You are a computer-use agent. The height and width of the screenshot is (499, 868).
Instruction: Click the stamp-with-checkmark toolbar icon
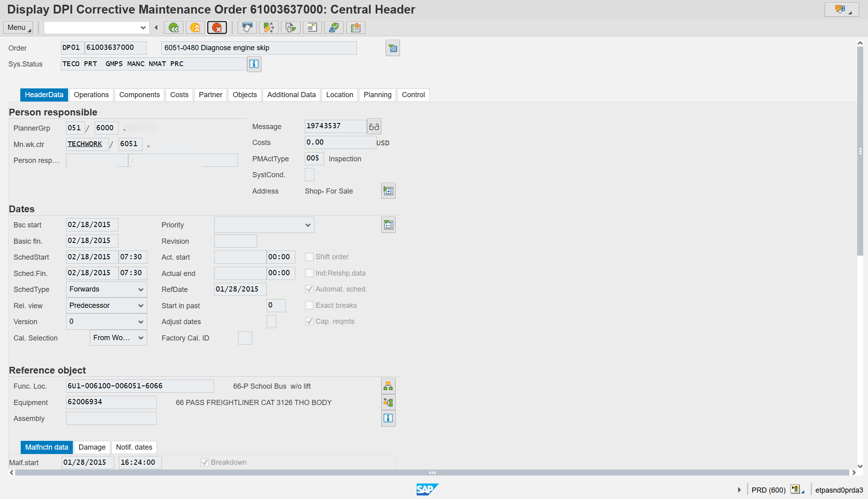(x=334, y=27)
